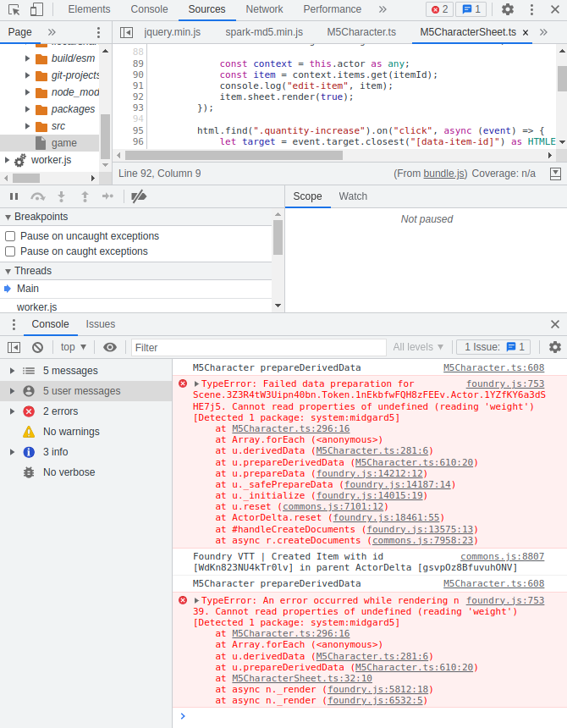Screen dimensions: 567x728
Task: Toggle deactivate breakpoints icon
Action: coord(139,196)
